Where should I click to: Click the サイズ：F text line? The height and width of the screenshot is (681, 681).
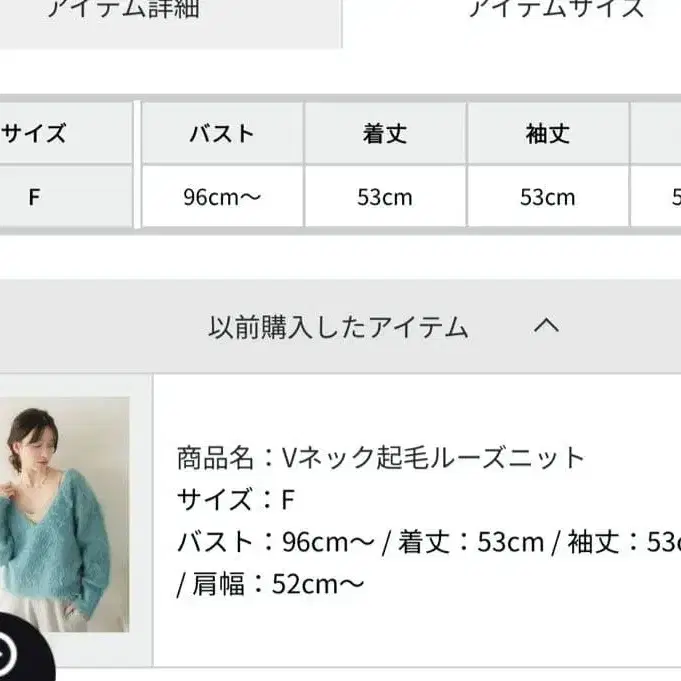tap(236, 499)
